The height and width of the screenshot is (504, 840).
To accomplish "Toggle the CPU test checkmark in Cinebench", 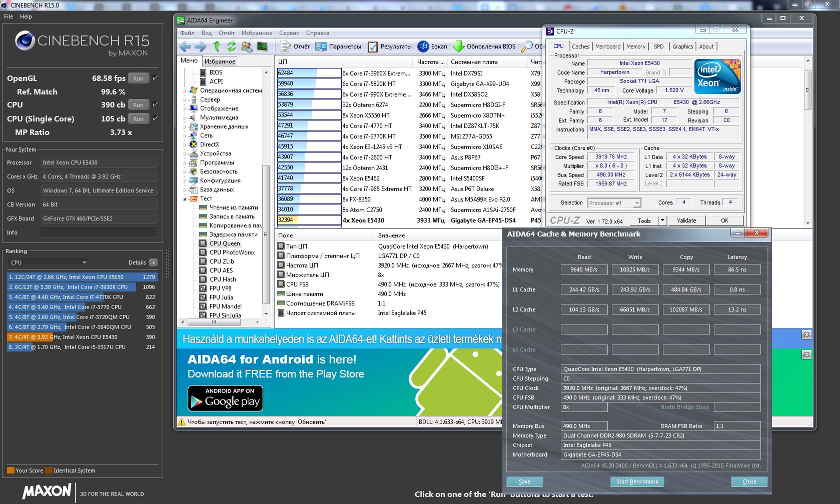I will [156, 104].
